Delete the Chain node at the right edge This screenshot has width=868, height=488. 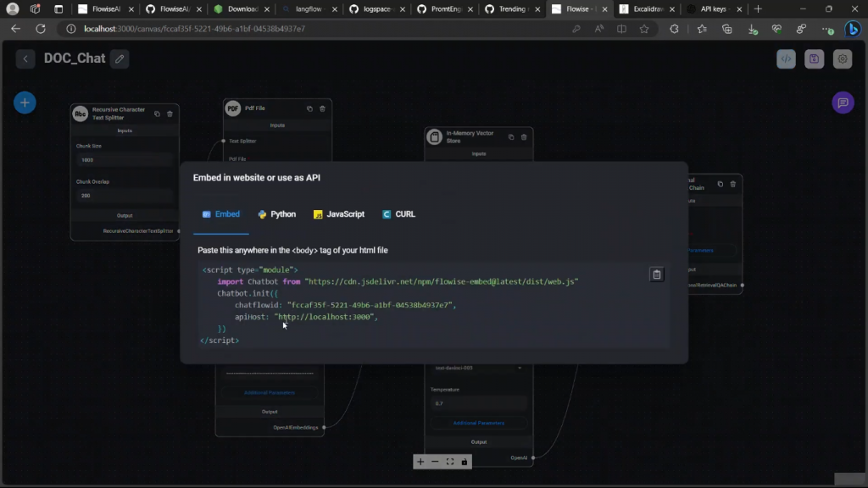point(733,184)
